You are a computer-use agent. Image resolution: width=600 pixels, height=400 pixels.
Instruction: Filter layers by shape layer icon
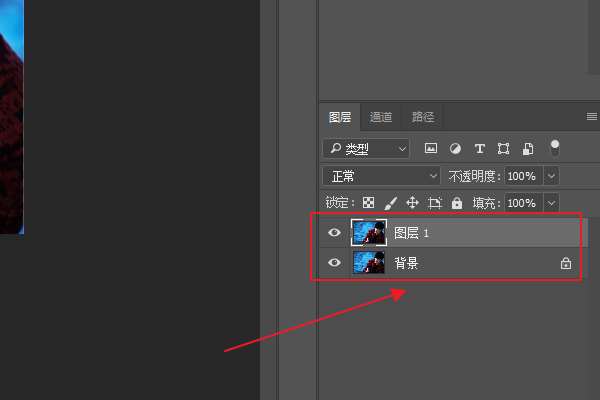(503, 149)
